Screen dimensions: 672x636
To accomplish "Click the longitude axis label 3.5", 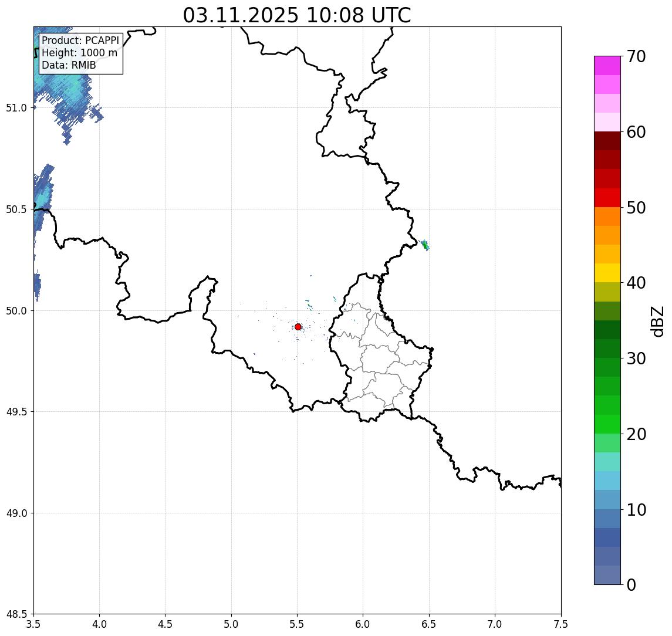I will pos(33,624).
